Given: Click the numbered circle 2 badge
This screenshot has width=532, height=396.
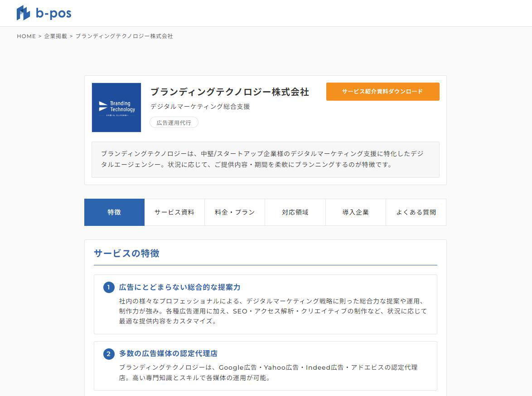Looking at the screenshot, I should tap(109, 354).
